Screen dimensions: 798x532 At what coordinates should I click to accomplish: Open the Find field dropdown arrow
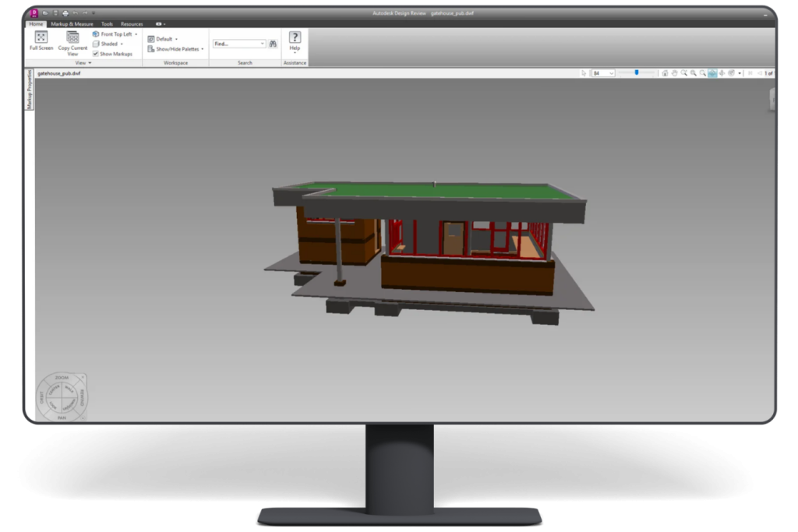click(x=263, y=44)
